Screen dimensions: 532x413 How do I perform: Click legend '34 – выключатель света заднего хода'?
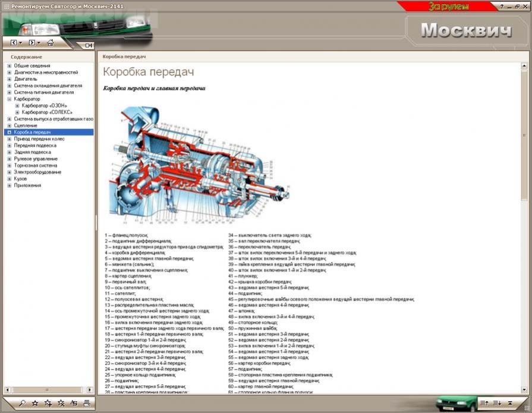tap(270, 235)
